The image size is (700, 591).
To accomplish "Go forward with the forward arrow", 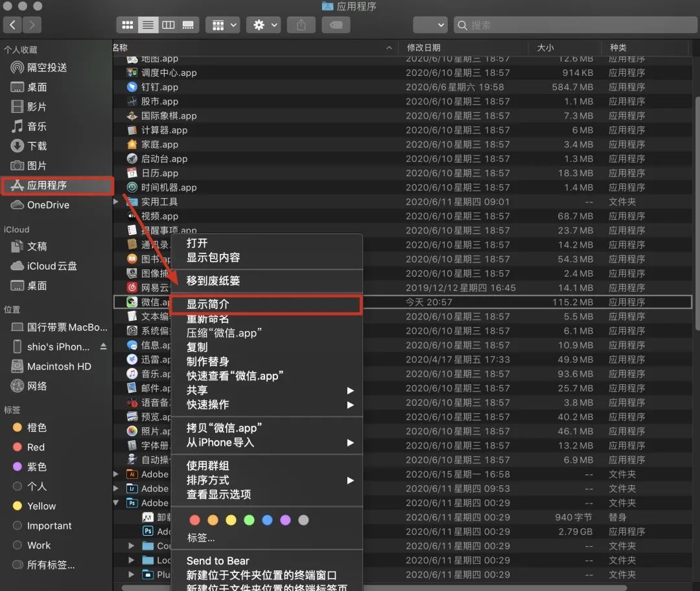I will coord(32,25).
